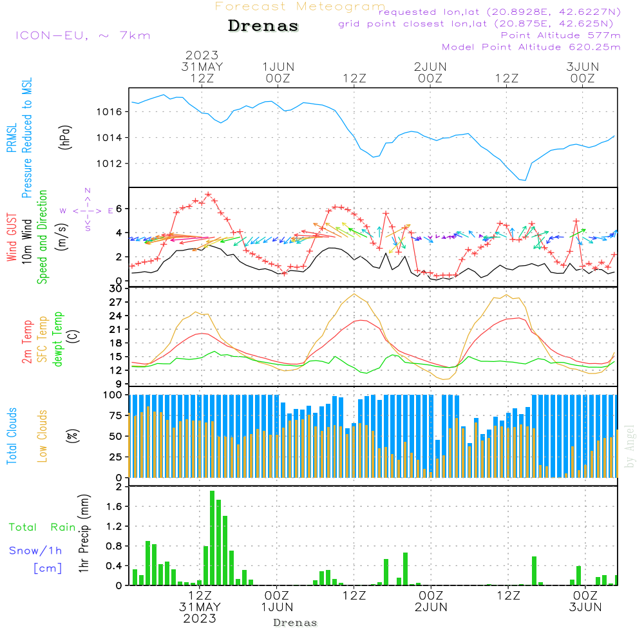Click the '(hPa)' unit label

tap(65, 137)
